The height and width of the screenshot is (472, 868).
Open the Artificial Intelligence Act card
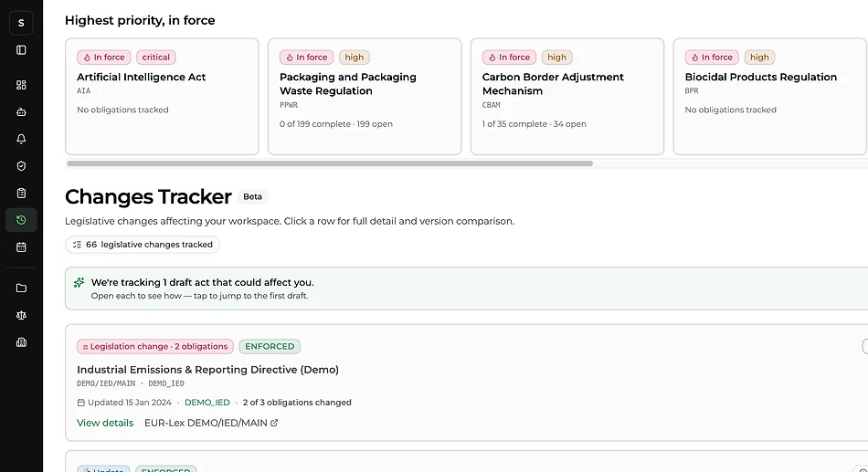pyautogui.click(x=163, y=96)
